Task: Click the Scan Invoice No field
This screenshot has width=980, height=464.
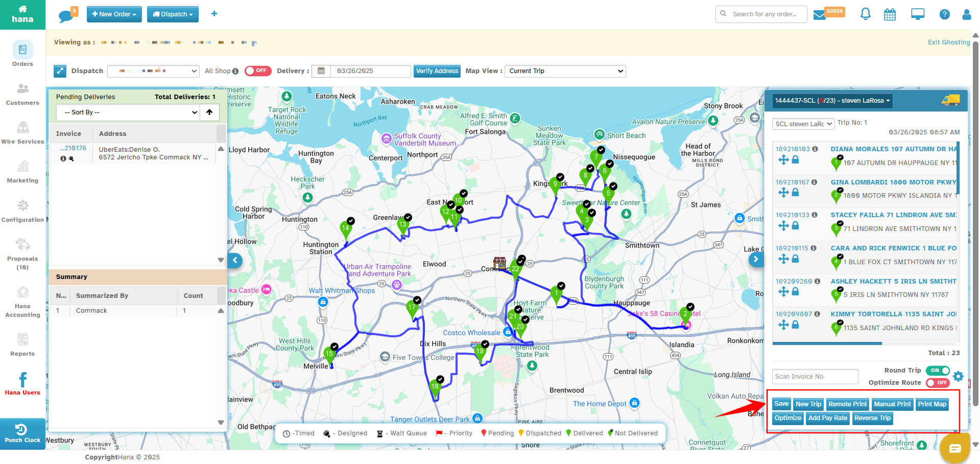Action: (815, 377)
